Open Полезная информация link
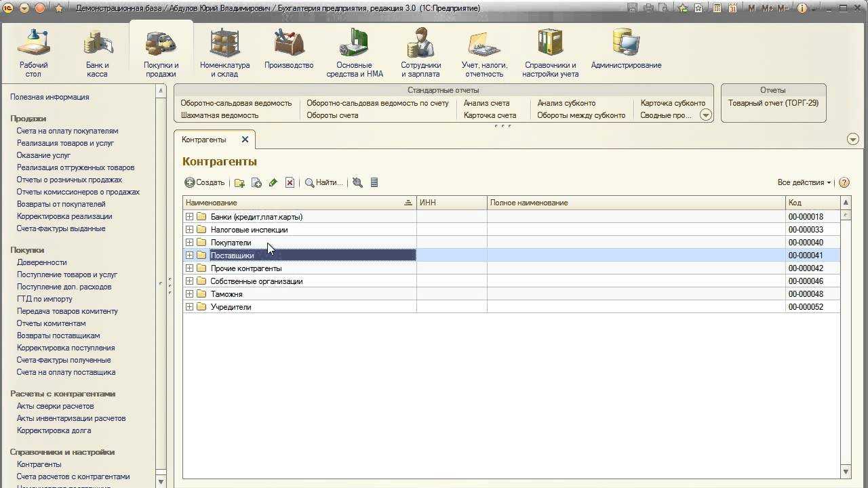 point(50,97)
